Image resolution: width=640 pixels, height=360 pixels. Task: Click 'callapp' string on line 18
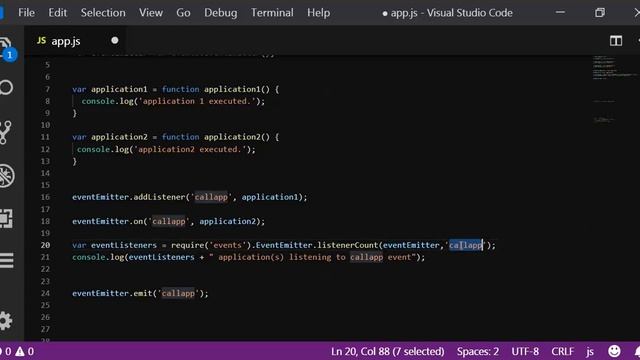tap(169, 221)
